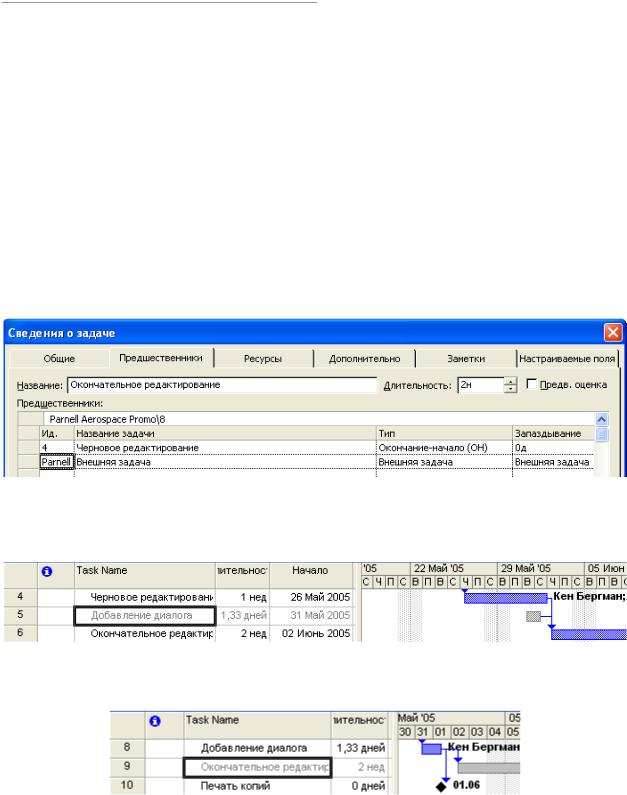This screenshot has height=795, width=627.
Task: Click the Task Name header in upper table
Action: pyautogui.click(x=144, y=575)
